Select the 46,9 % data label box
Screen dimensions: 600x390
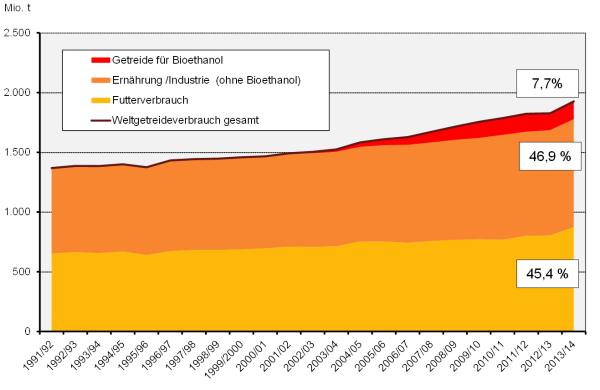[x=550, y=156]
